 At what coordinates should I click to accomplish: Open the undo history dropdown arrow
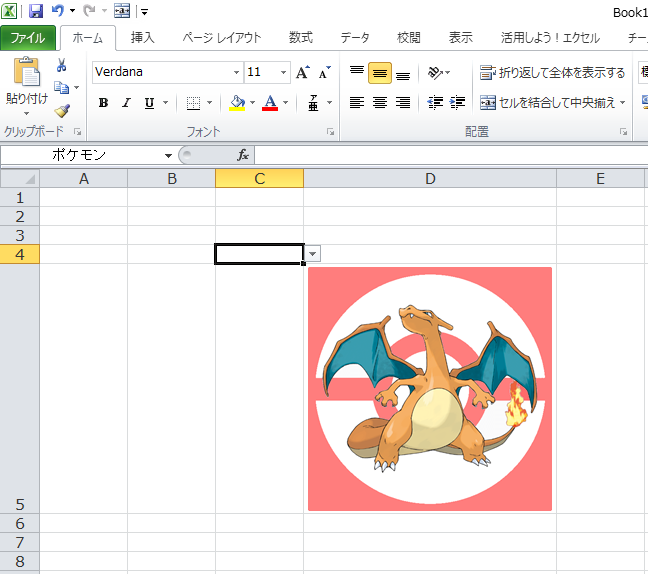(x=72, y=11)
